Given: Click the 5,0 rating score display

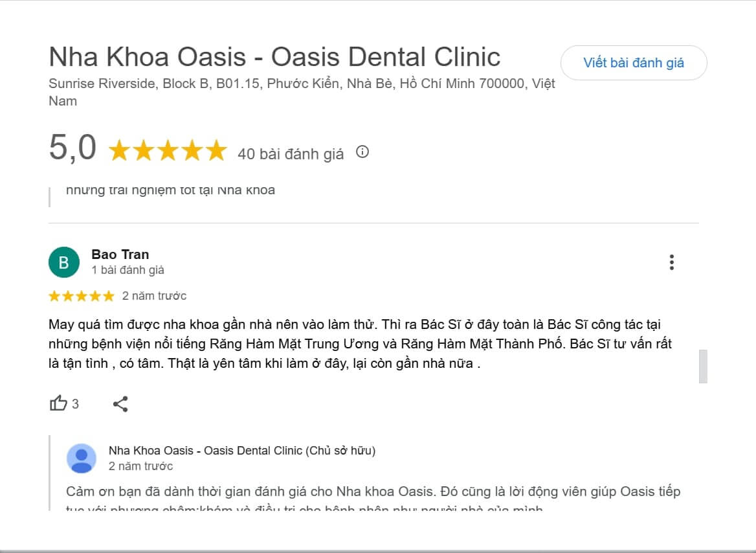Looking at the screenshot, I should pyautogui.click(x=72, y=149).
